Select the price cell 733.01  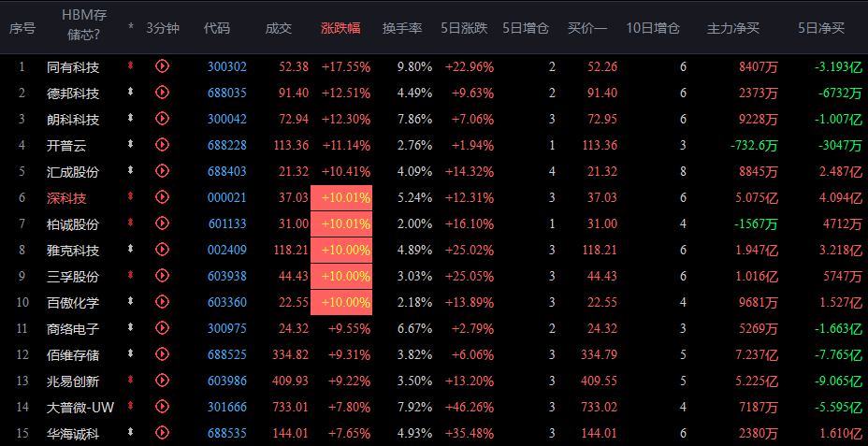291,408
